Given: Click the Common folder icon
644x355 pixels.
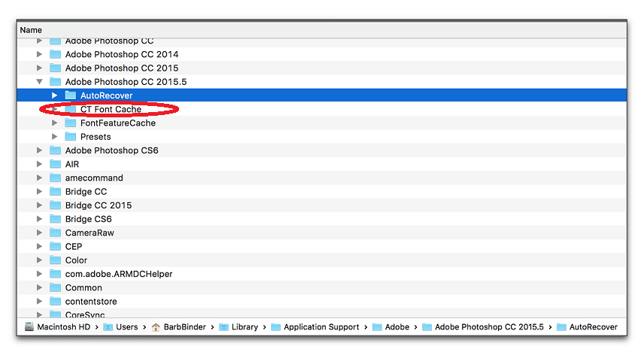Looking at the screenshot, I should (x=55, y=287).
